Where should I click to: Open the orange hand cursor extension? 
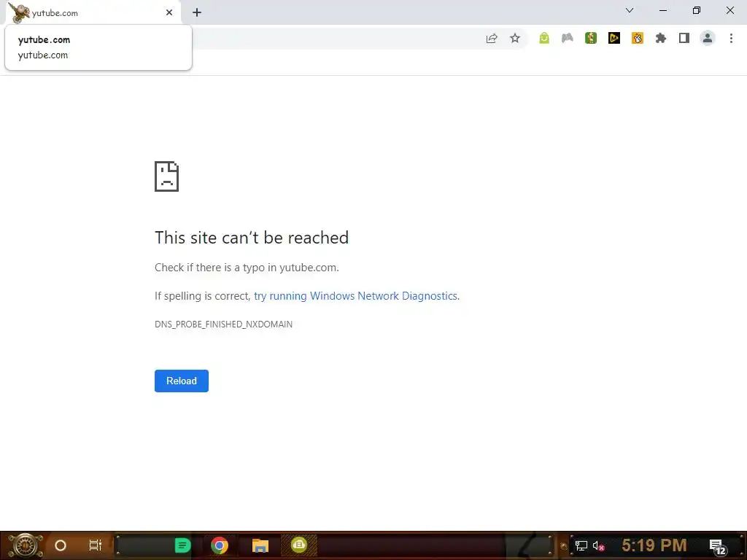pos(638,38)
